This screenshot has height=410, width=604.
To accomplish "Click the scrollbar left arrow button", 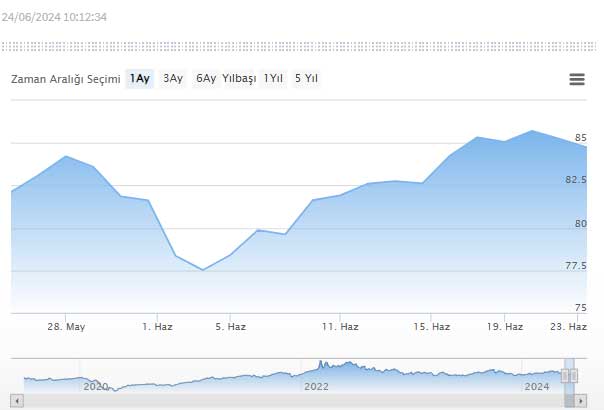I will pos(16,402).
